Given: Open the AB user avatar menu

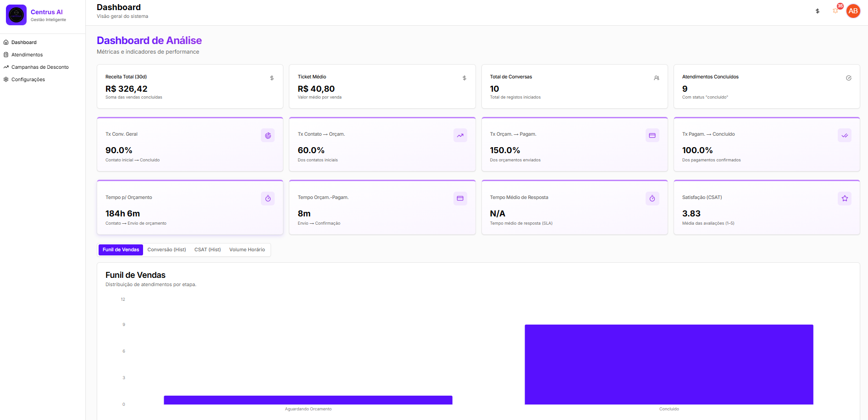Looking at the screenshot, I should [853, 11].
